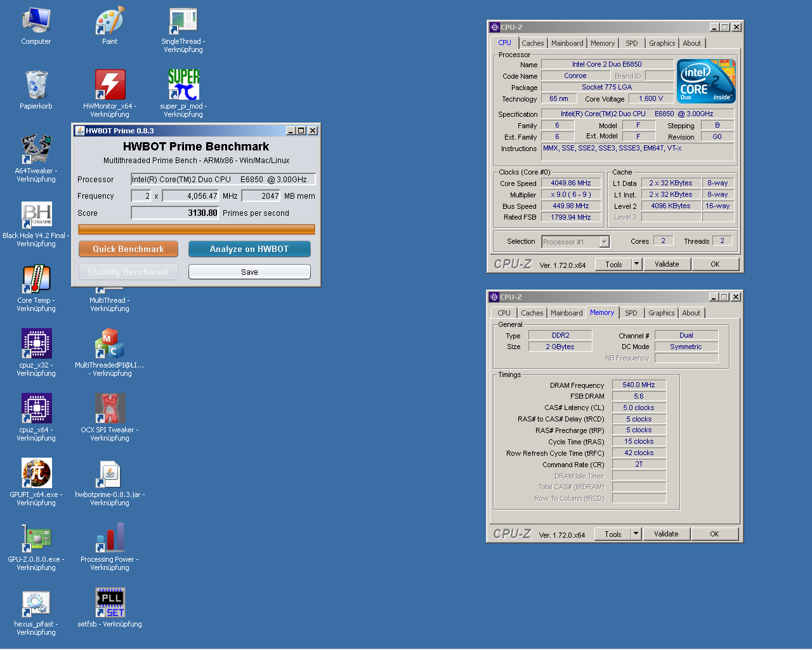The image size is (812, 650).
Task: Click the frequency field showing 4,056.47
Action: pos(191,196)
